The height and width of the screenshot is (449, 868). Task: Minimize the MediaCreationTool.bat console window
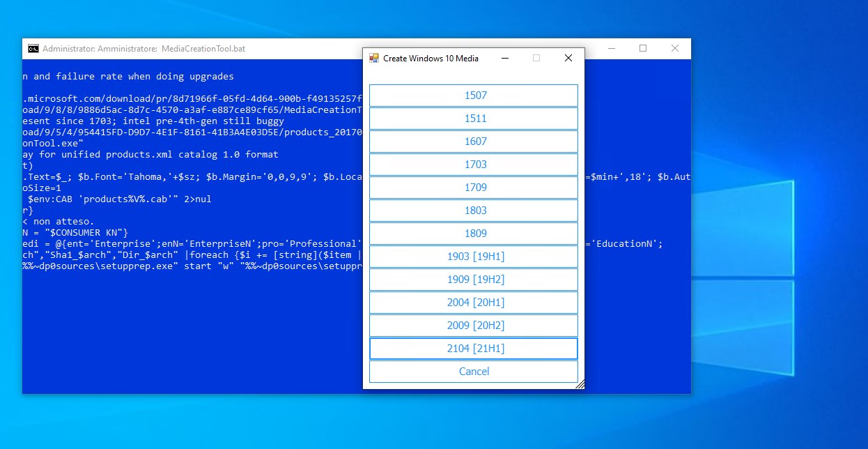click(611, 49)
